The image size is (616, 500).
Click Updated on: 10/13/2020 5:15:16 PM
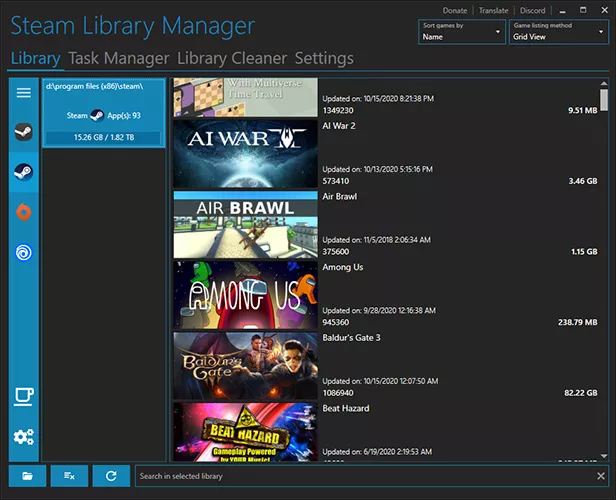[378, 169]
